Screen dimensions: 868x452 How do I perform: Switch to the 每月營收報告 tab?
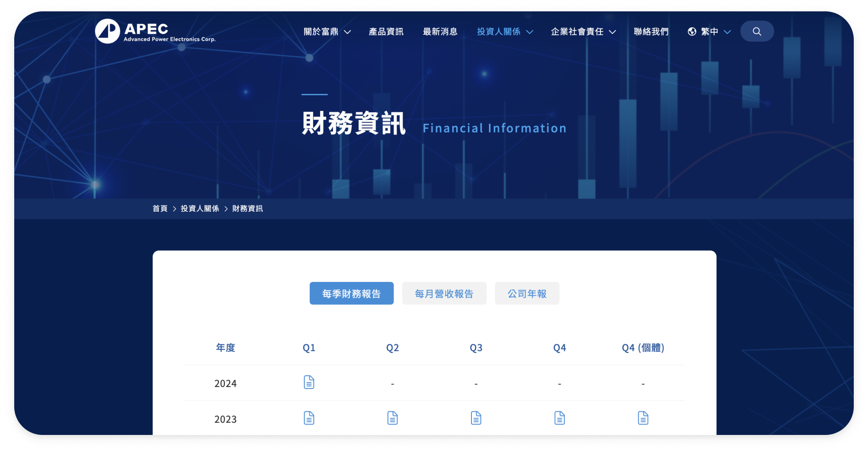pos(444,294)
